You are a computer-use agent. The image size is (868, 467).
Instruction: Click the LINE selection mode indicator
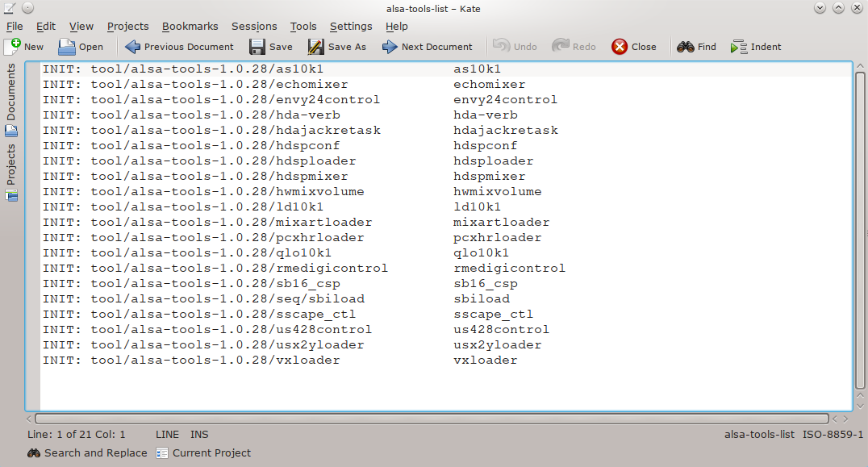(x=167, y=434)
